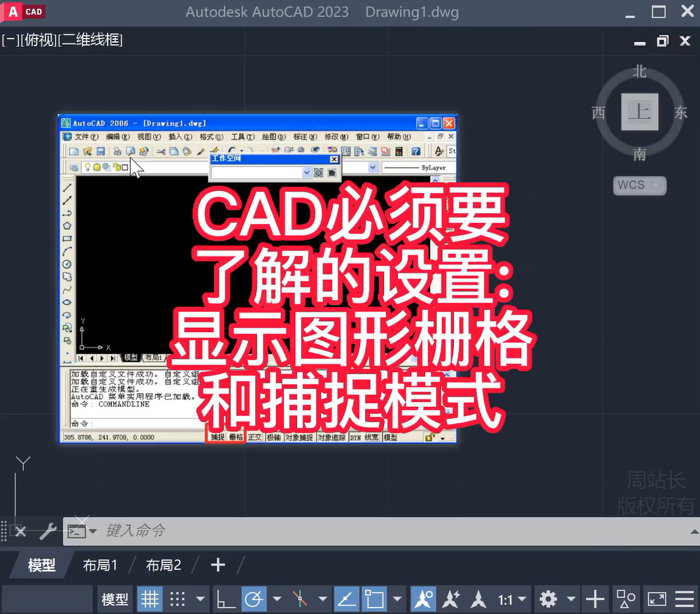700x614 pixels.
Task: Click the command line wrench icon
Action: click(48, 531)
